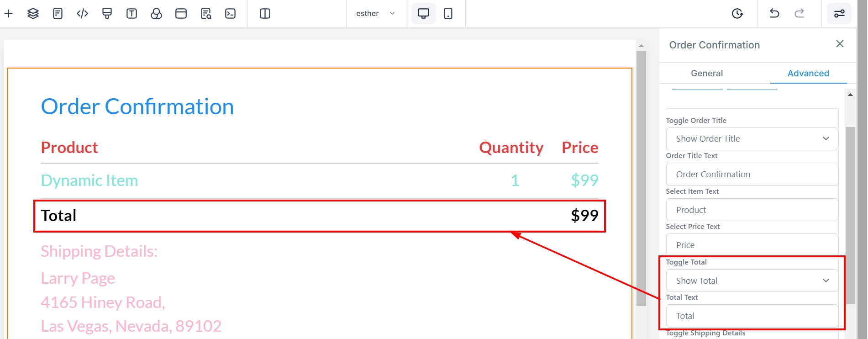Click the settings panel vertical scrollbar

pos(850,215)
